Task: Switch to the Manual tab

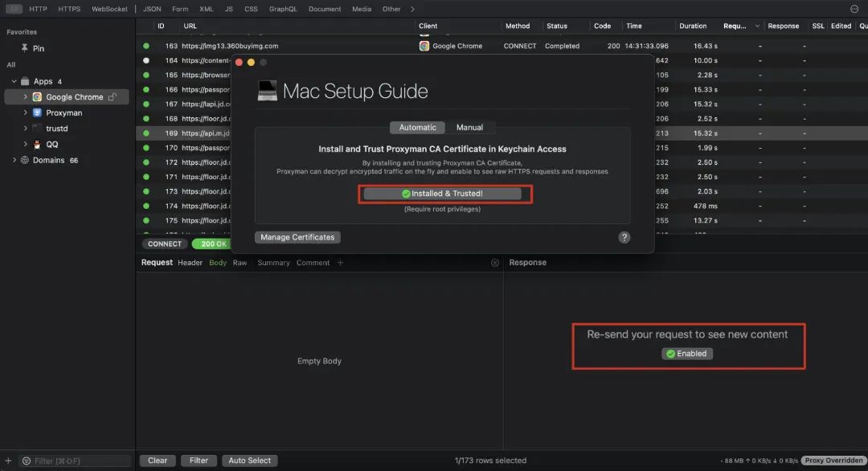Action: [x=469, y=127]
